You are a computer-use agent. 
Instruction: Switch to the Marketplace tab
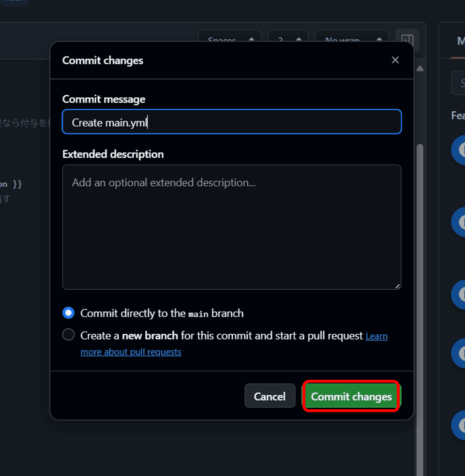point(460,41)
